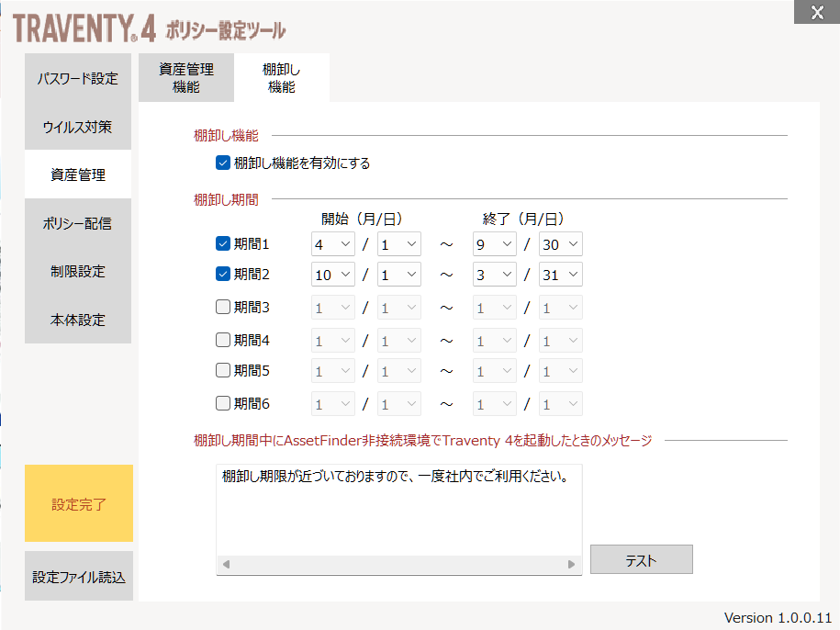Image resolution: width=840 pixels, height=630 pixels.
Task: Click the 期間4 start day dropdown
Action: pyautogui.click(x=399, y=341)
